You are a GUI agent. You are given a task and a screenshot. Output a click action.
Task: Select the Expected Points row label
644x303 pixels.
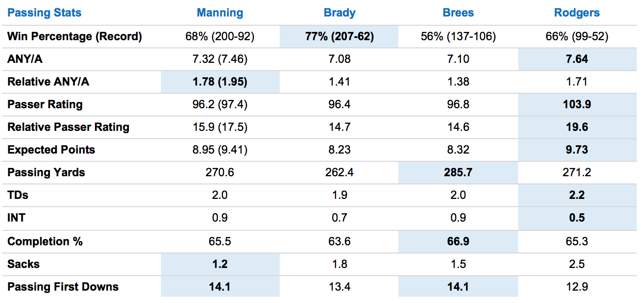(51, 150)
